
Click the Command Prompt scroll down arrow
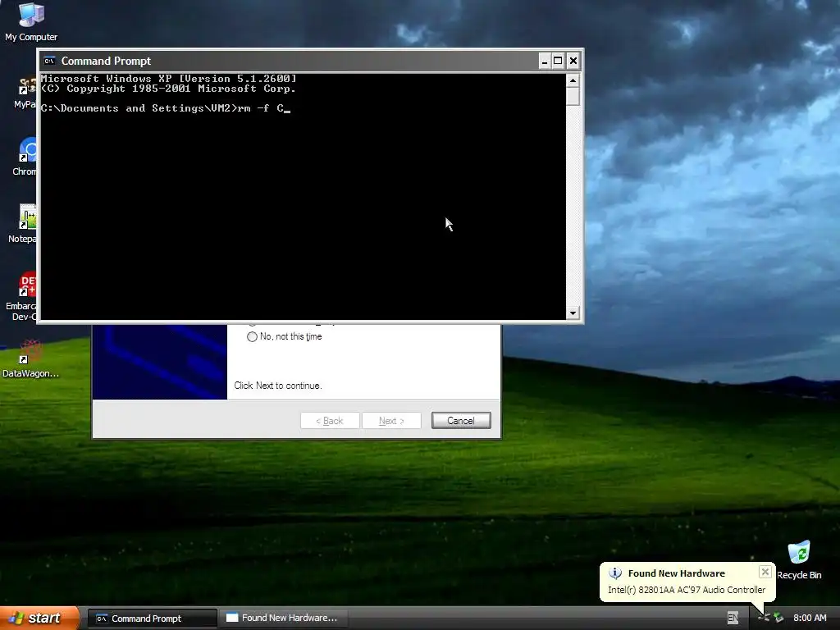tap(573, 313)
